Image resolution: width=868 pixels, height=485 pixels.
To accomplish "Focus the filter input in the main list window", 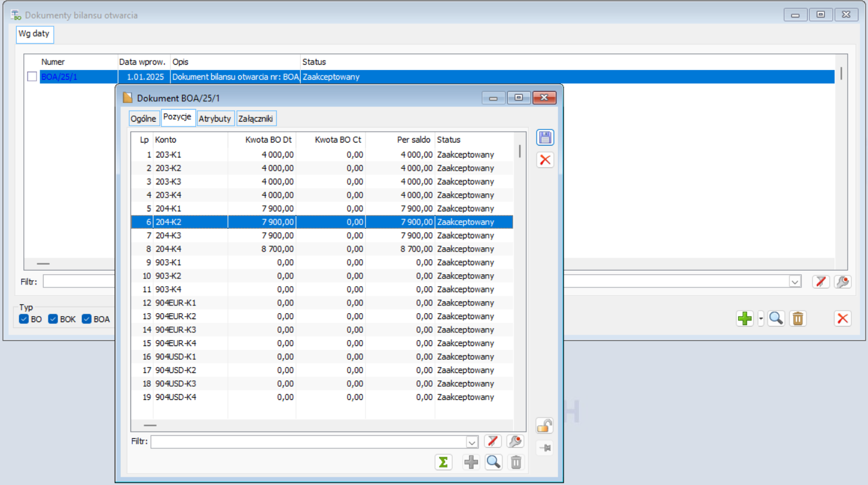I will click(416, 281).
